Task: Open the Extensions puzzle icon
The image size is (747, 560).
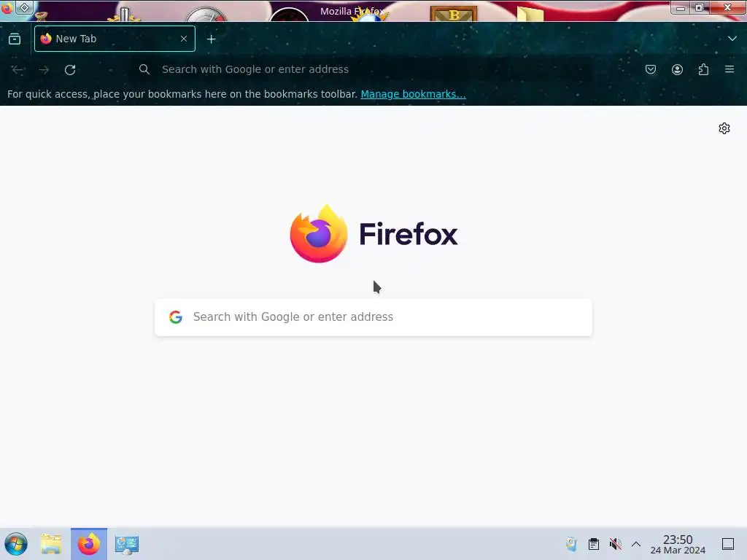Action: 703,69
